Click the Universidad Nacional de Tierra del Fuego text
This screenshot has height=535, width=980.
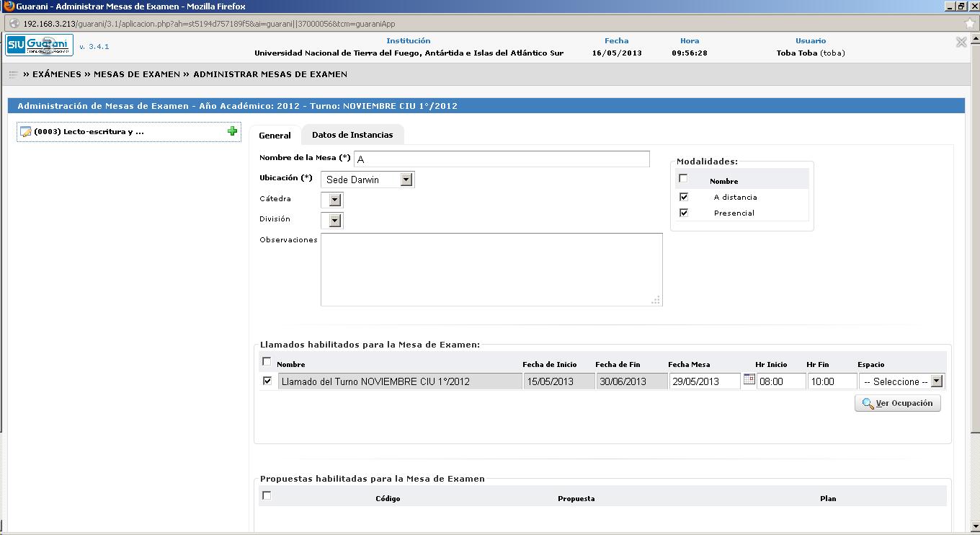click(409, 53)
